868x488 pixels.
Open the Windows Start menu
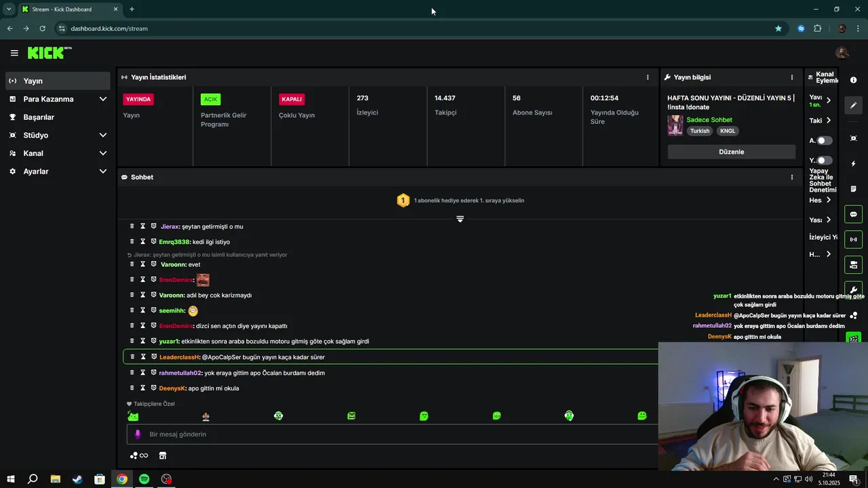tap(10, 479)
